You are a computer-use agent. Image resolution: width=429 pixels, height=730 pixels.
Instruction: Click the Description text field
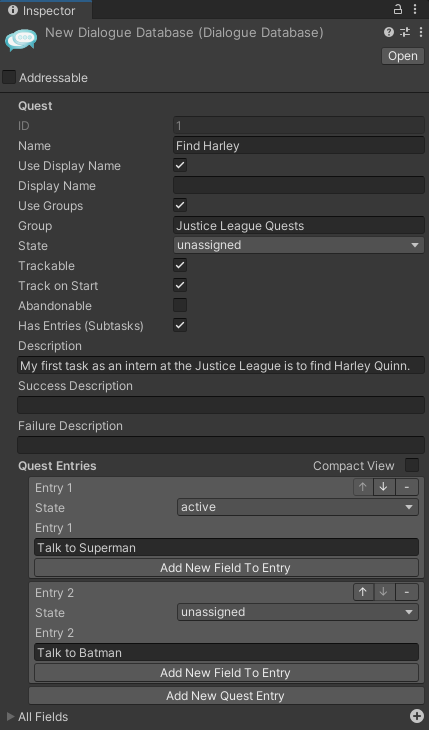[x=221, y=365]
